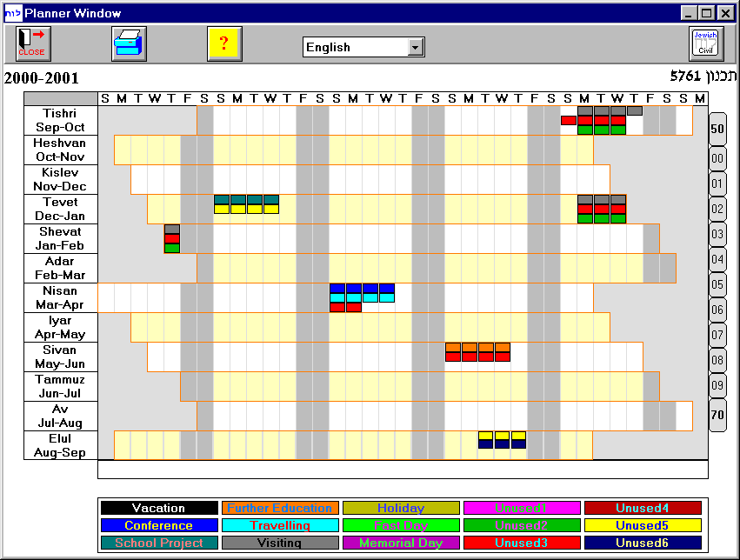Screen dimensions: 740x560
Task: Click week number button 70
Action: (x=717, y=415)
